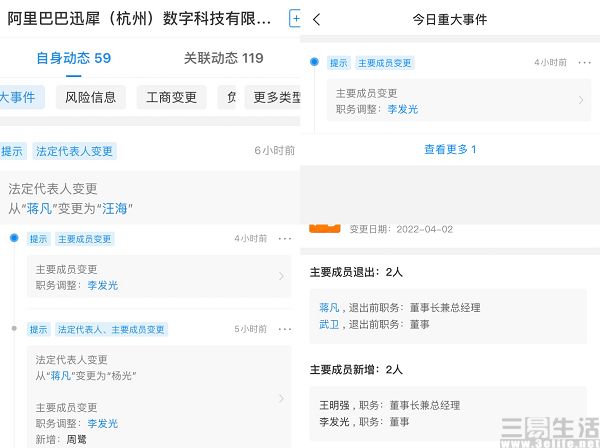Select 王明强 董事长兼总经理 row

tap(390, 406)
